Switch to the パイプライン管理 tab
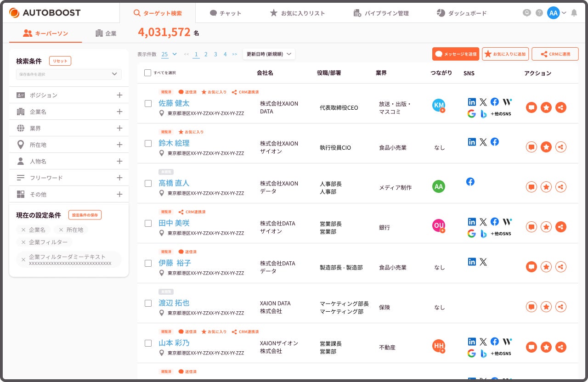Image resolution: width=588 pixels, height=382 pixels. point(381,13)
